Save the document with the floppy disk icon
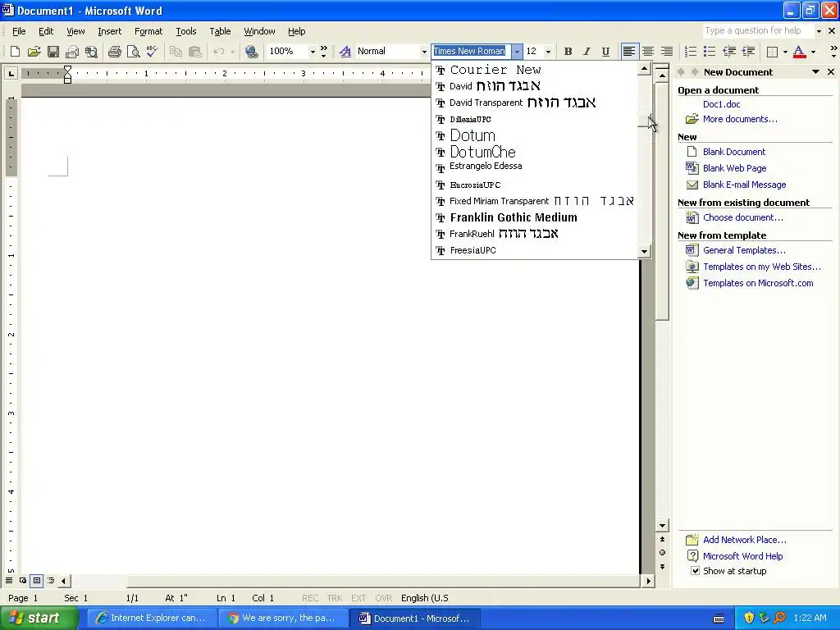This screenshot has height=630, width=840. pos(53,52)
